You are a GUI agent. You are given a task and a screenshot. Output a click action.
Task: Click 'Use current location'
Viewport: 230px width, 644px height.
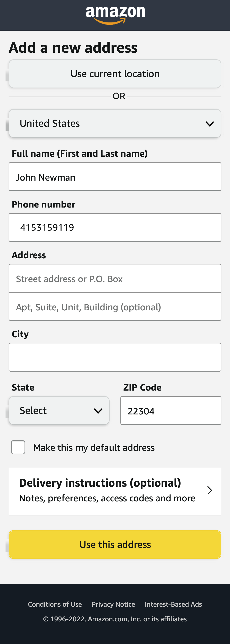click(x=115, y=74)
